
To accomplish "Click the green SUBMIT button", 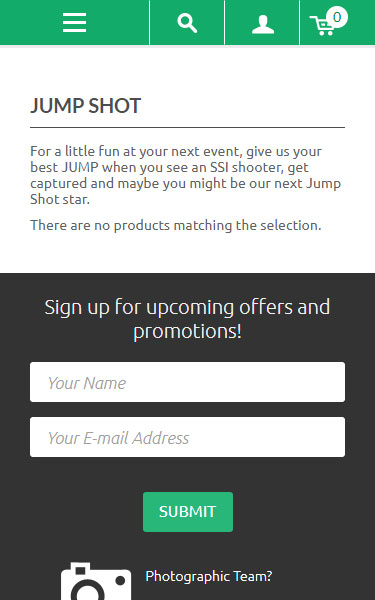I will (x=188, y=512).
